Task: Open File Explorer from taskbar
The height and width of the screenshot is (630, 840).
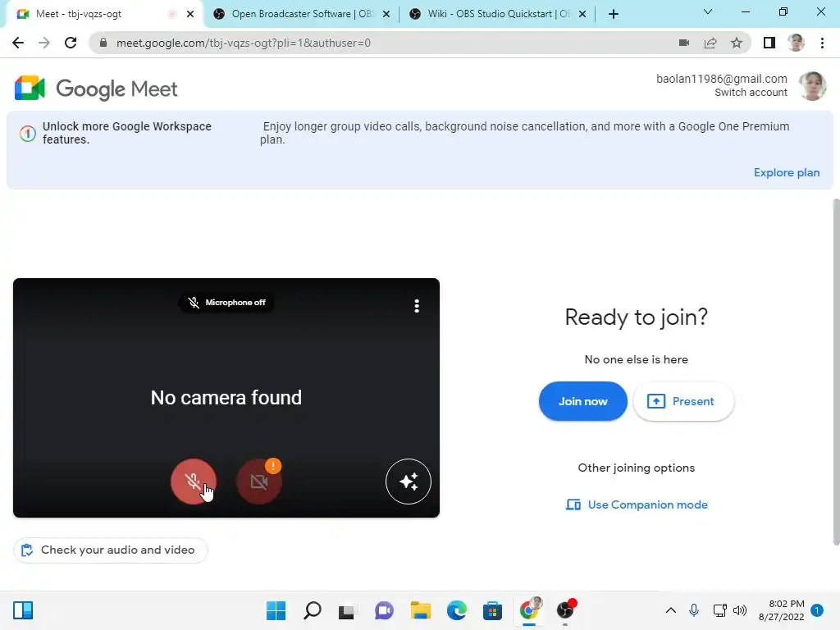Action: coord(421,610)
